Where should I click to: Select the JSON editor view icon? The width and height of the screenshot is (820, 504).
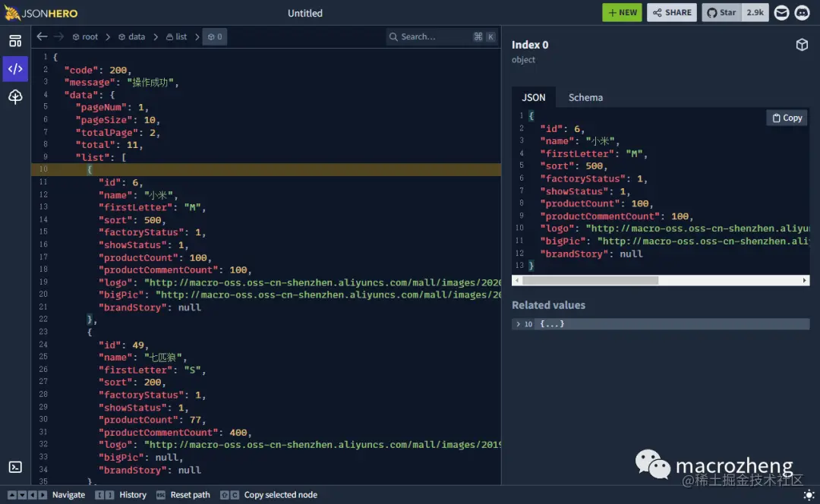(15, 69)
